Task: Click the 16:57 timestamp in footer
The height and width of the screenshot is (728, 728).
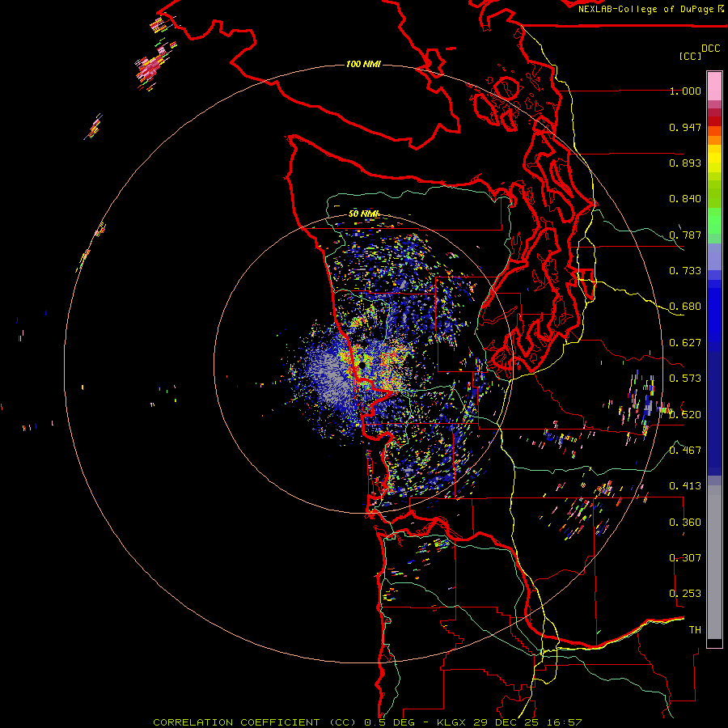Action: tap(565, 722)
